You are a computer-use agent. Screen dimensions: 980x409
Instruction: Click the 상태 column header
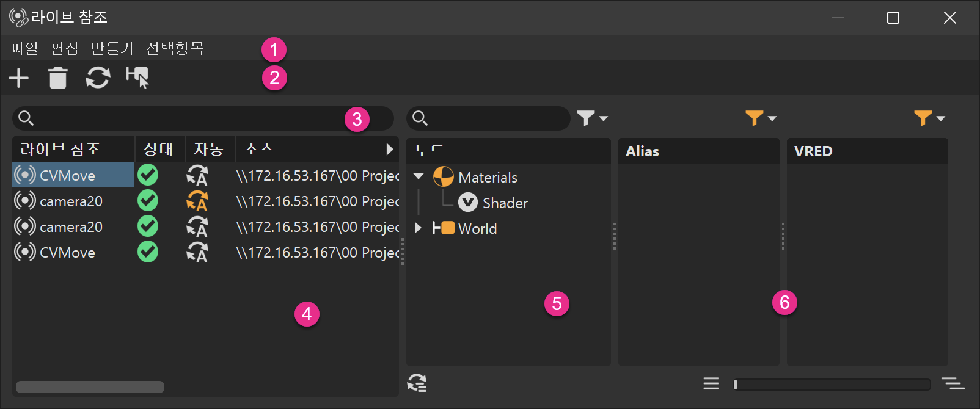[159, 149]
